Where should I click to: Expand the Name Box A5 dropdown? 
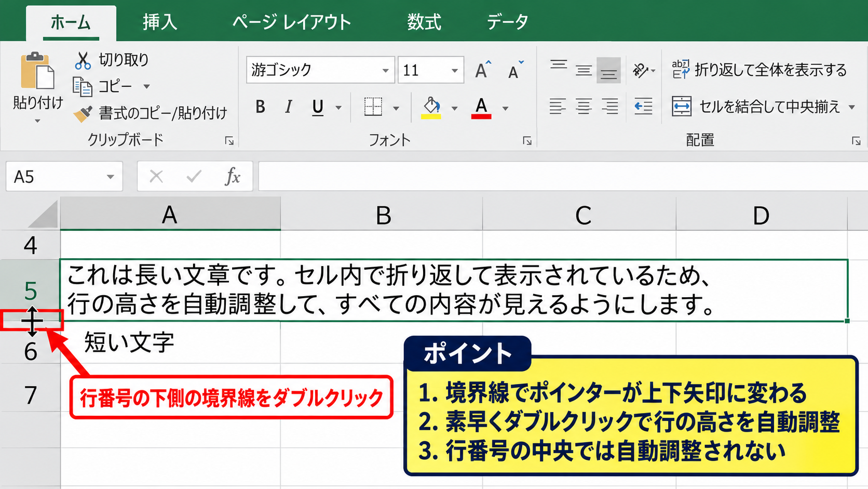110,177
